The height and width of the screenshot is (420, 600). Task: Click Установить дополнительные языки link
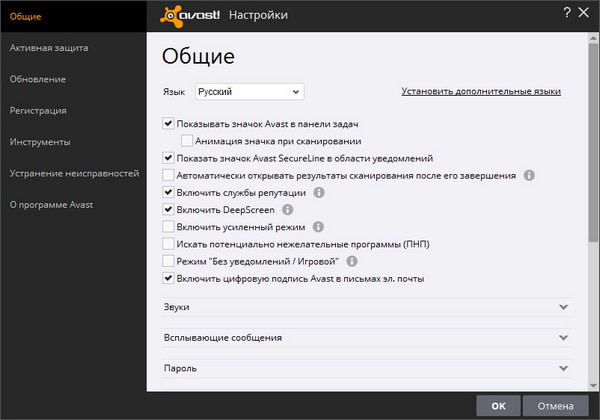(x=481, y=91)
